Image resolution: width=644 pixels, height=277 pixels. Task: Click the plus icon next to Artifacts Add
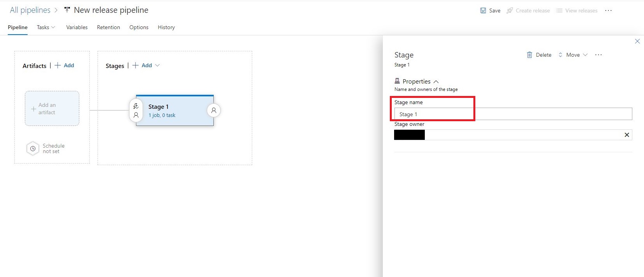click(58, 65)
